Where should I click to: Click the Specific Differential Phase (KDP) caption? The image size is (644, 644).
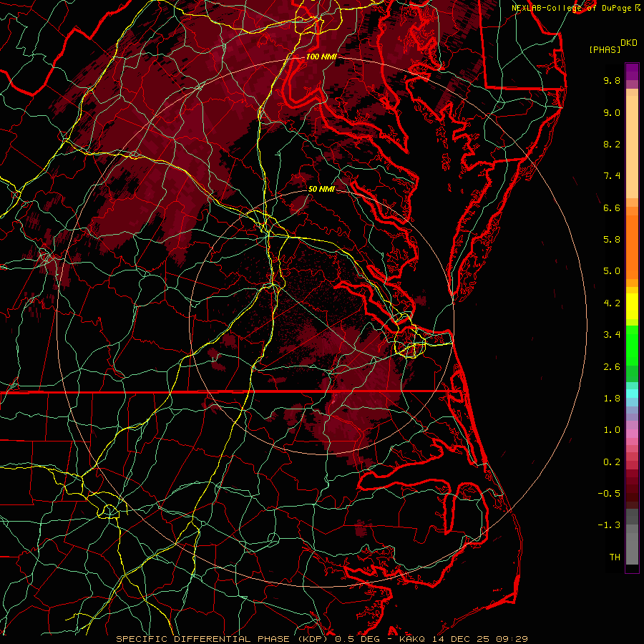(224, 639)
